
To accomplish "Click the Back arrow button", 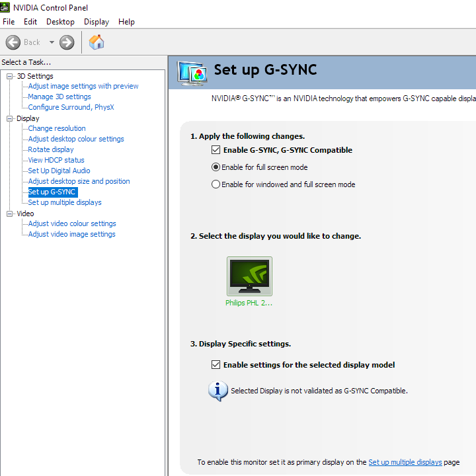I will pyautogui.click(x=13, y=42).
